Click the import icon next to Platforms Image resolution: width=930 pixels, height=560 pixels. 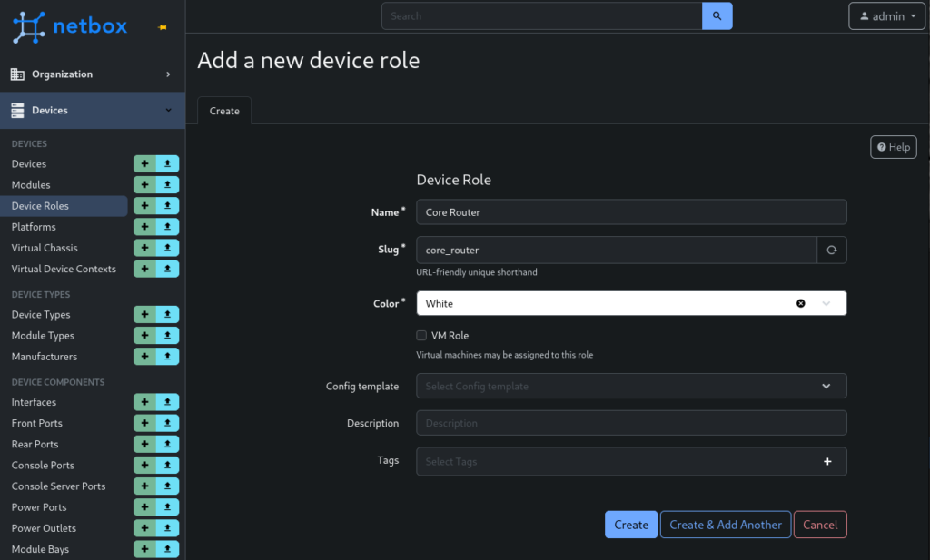tap(168, 227)
